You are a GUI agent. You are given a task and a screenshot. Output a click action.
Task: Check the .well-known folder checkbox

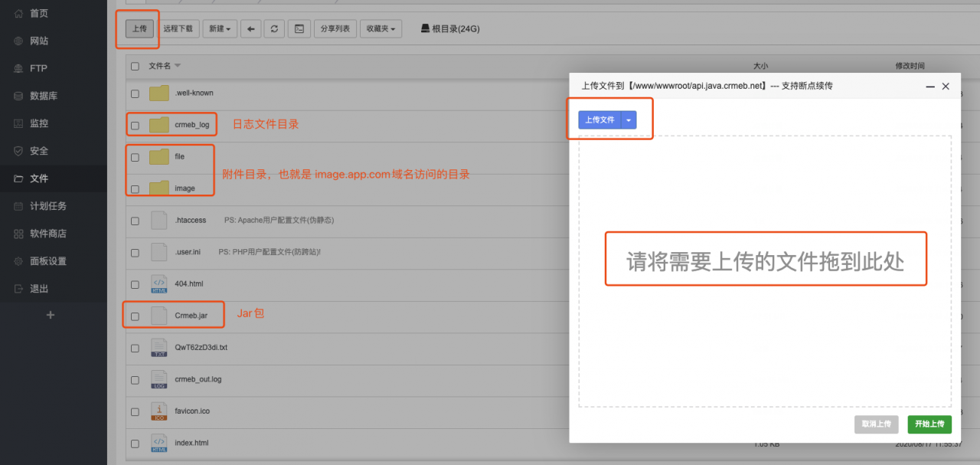click(135, 93)
